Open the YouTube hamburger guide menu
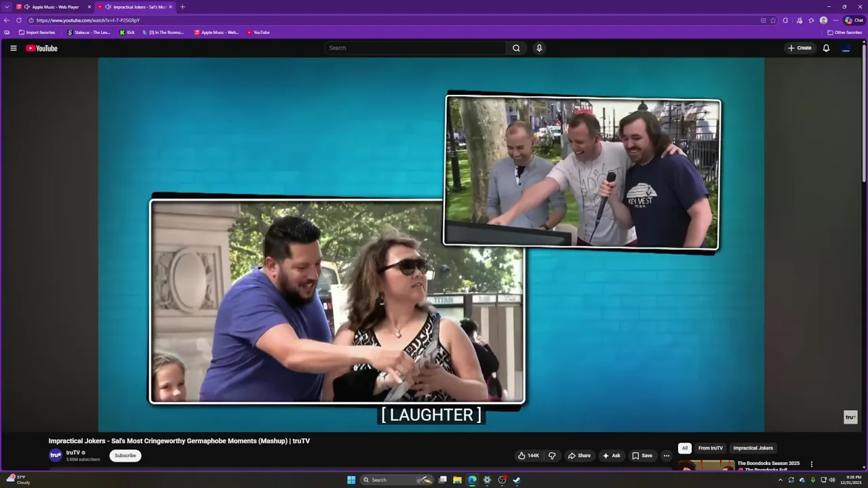The height and width of the screenshot is (488, 868). point(13,48)
